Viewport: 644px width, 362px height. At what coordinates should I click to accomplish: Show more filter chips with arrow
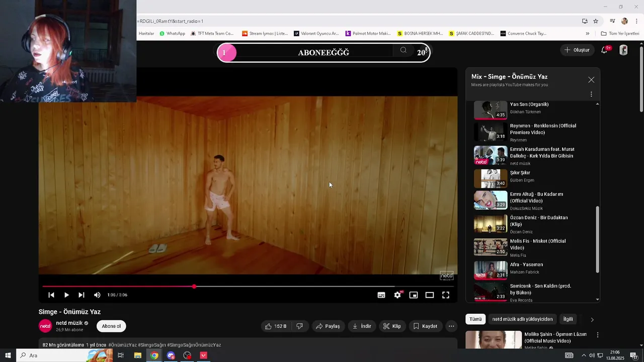click(592, 320)
